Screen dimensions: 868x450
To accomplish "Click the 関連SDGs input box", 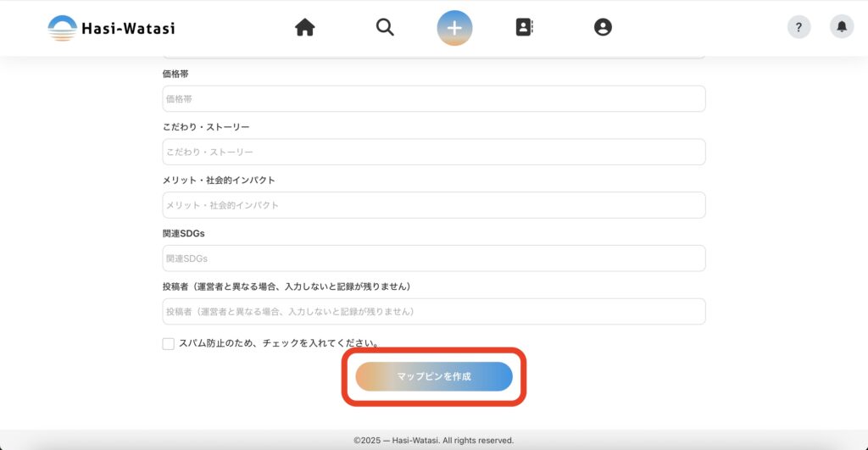I will point(433,258).
